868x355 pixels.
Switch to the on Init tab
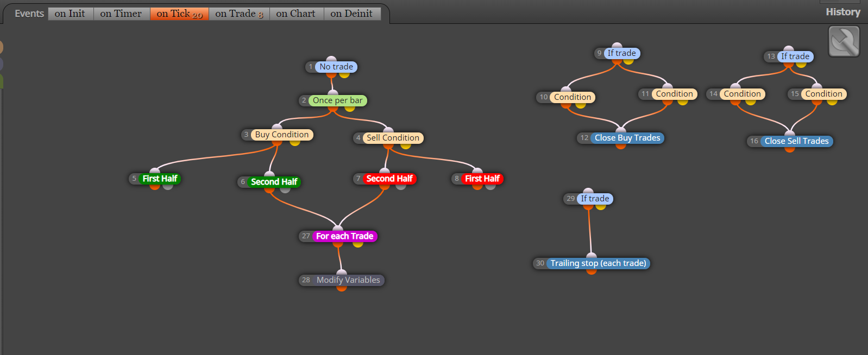[x=70, y=14]
